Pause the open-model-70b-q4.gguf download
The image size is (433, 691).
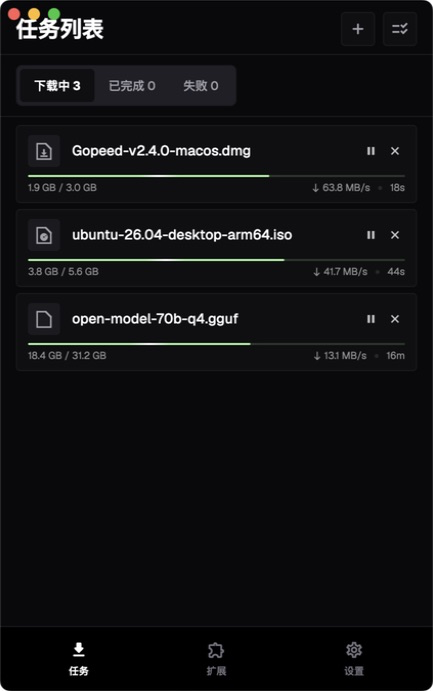pyautogui.click(x=371, y=319)
